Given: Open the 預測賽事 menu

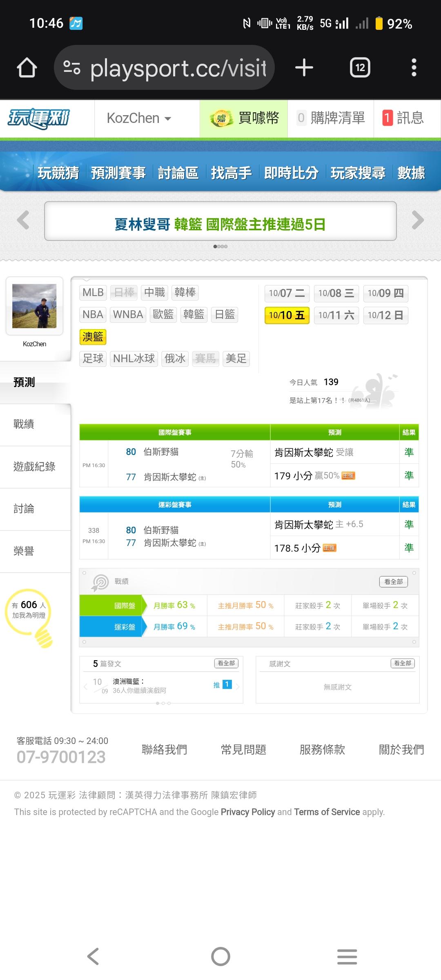Looking at the screenshot, I should point(118,173).
